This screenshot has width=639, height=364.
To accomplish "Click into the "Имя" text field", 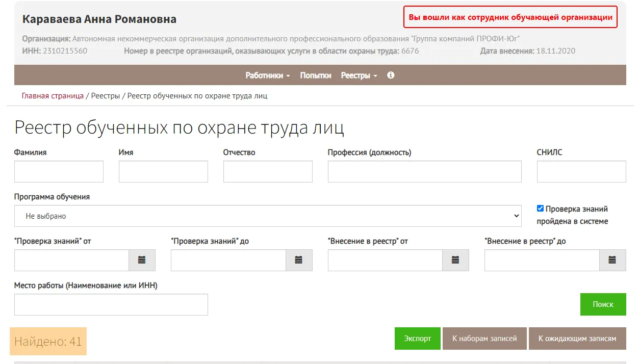I will pyautogui.click(x=163, y=172).
